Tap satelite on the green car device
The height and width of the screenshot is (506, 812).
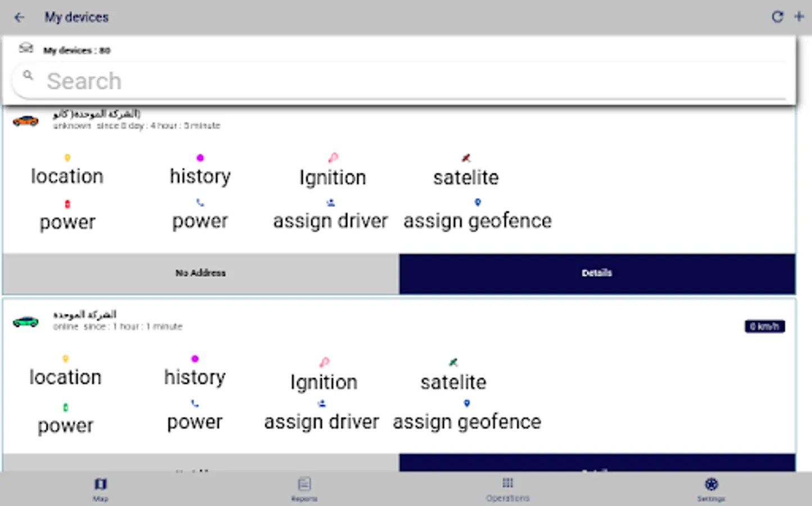[x=453, y=375]
